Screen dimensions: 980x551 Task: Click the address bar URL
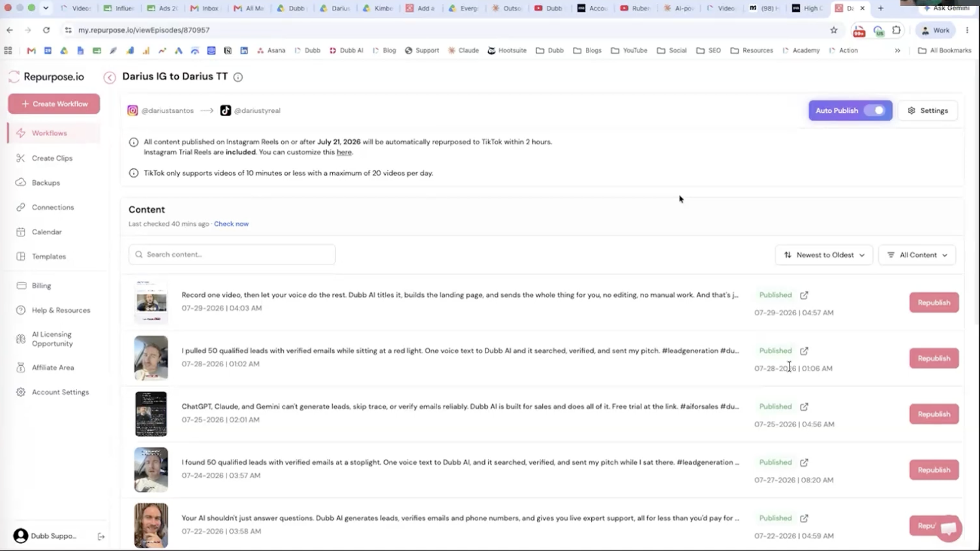144,30
